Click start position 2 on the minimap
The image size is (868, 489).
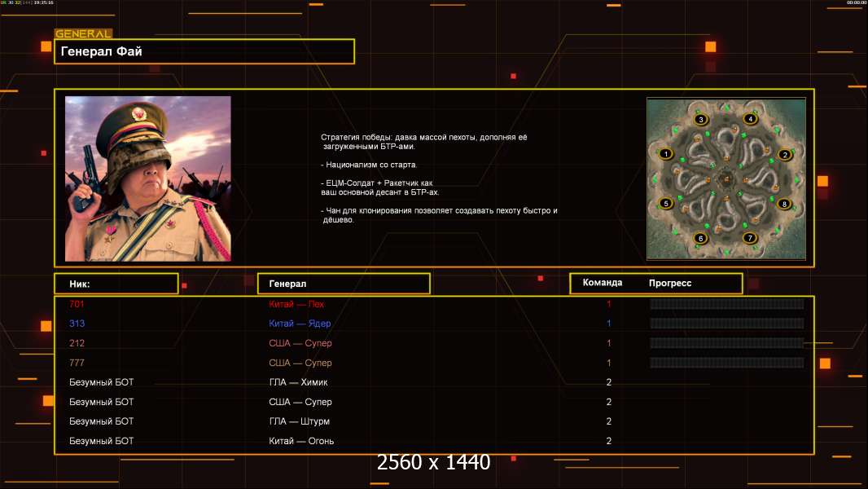785,154
